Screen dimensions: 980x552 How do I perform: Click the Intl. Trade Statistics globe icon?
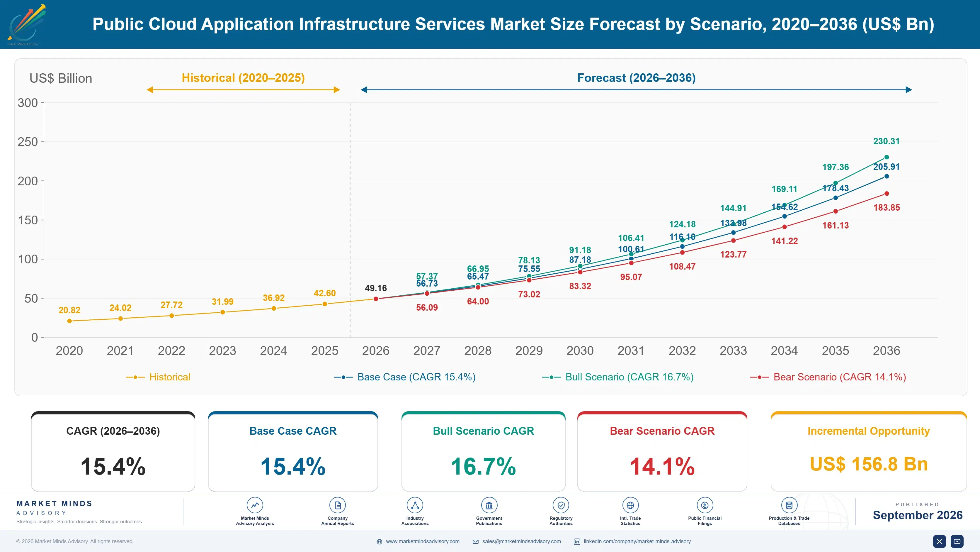click(630, 505)
